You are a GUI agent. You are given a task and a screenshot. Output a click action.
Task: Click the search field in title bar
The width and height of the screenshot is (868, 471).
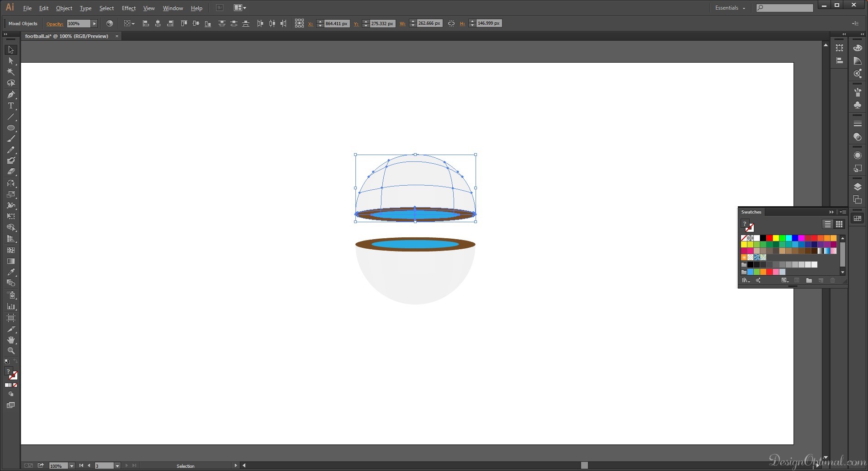[785, 8]
